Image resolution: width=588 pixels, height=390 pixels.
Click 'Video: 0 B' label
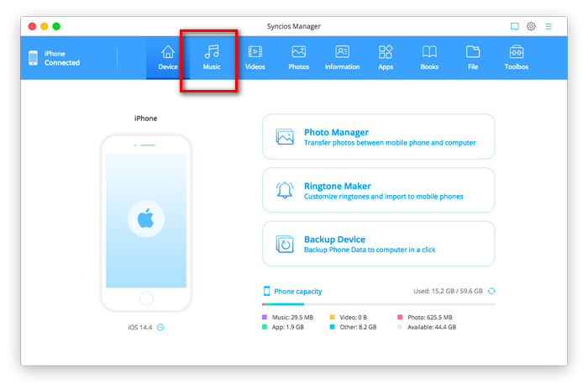[354, 317]
